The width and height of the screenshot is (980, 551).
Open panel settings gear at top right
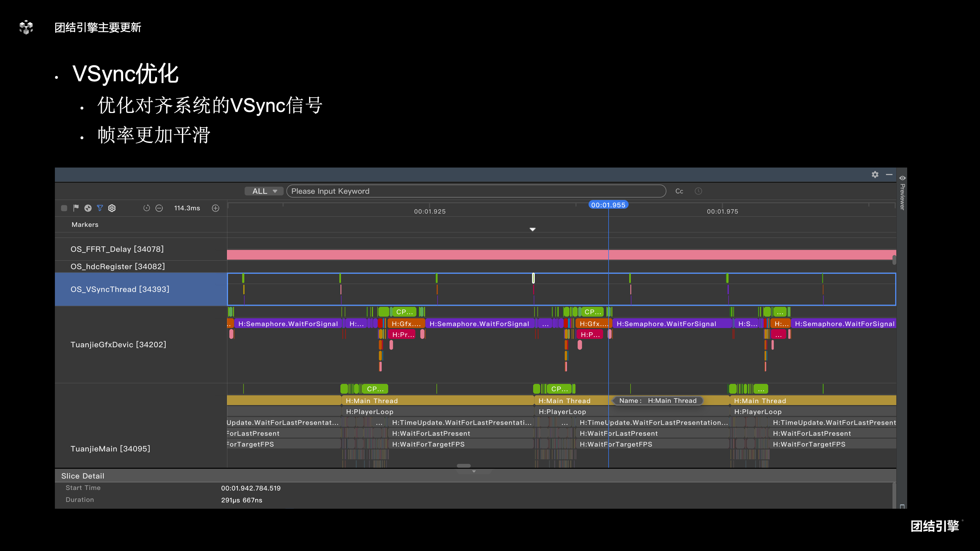875,174
